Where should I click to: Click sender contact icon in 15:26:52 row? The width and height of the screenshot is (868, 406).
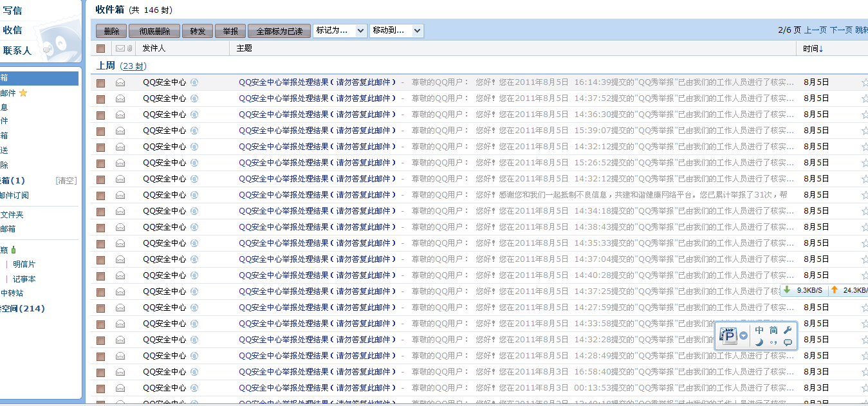point(194,163)
